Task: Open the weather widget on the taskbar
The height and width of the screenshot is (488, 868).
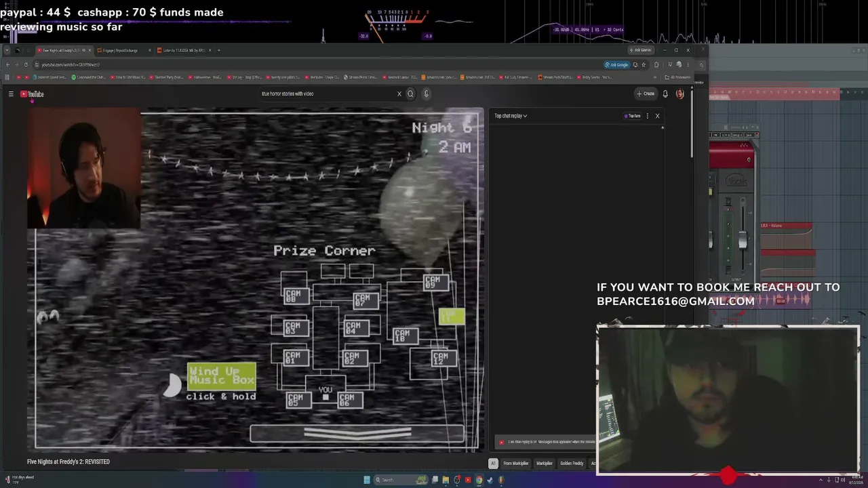Action: (19, 479)
